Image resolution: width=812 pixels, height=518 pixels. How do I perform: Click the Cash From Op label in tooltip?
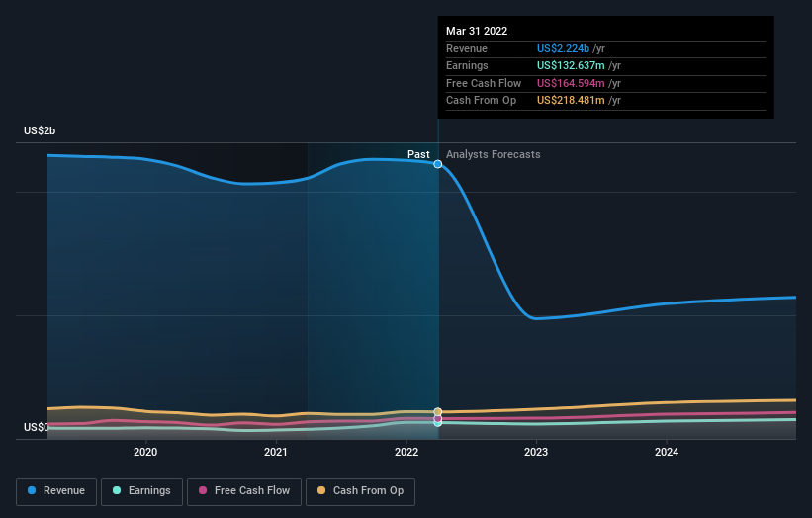[x=481, y=101]
